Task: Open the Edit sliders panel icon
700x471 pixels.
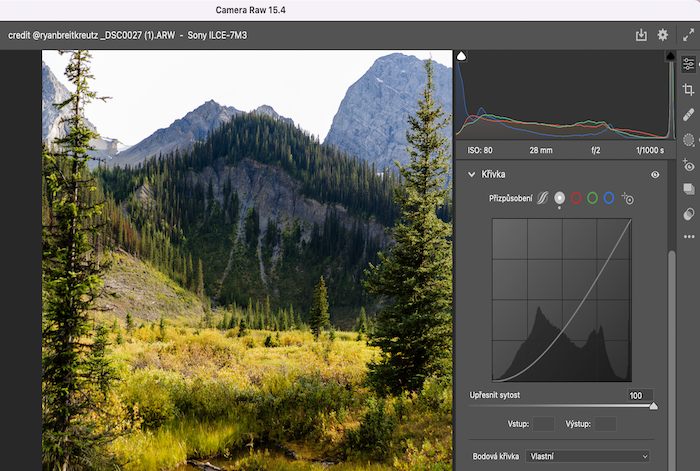Action: tap(688, 64)
